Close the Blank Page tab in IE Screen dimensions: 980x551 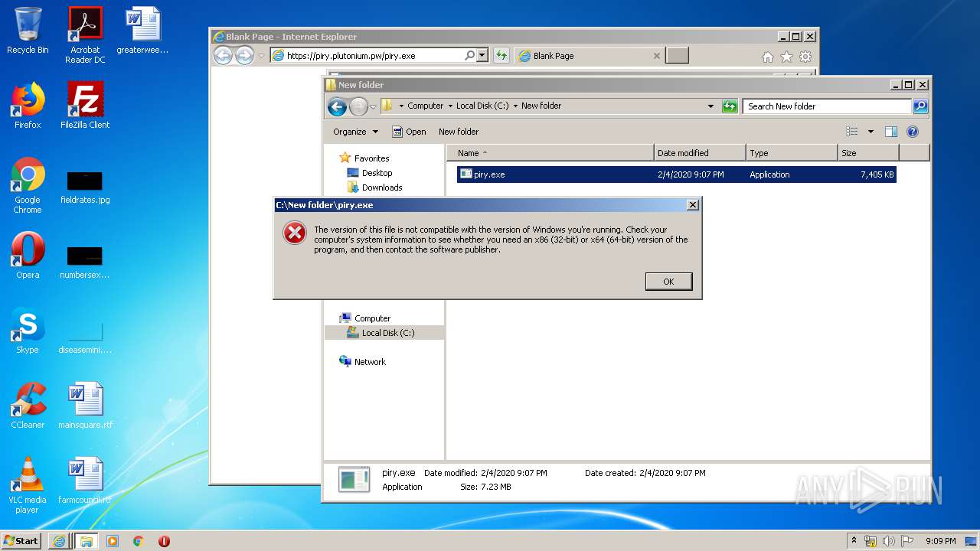656,56
